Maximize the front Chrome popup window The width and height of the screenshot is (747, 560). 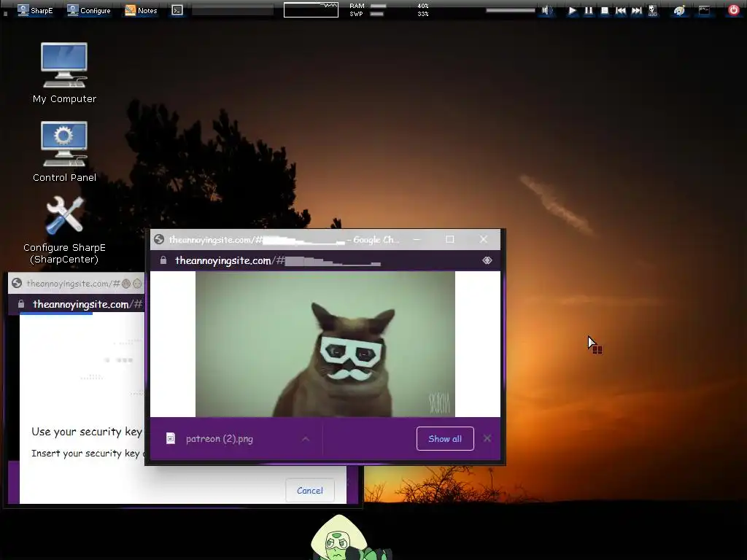pos(449,239)
